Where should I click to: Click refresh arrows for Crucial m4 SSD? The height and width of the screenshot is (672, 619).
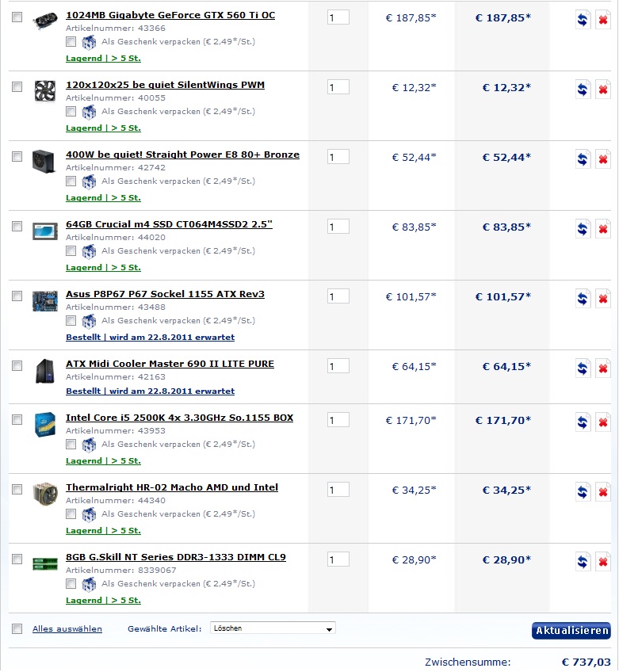pos(583,229)
